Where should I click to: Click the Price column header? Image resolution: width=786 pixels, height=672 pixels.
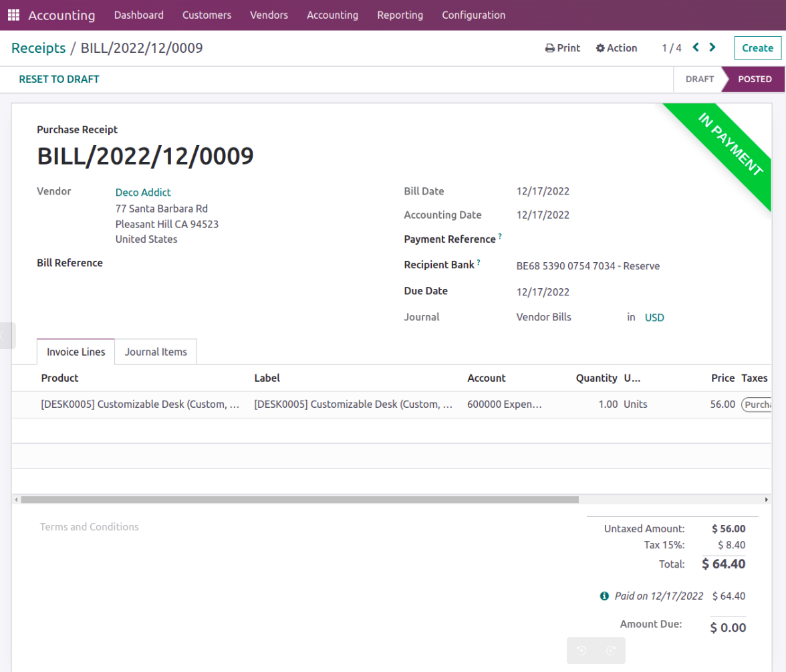click(723, 378)
